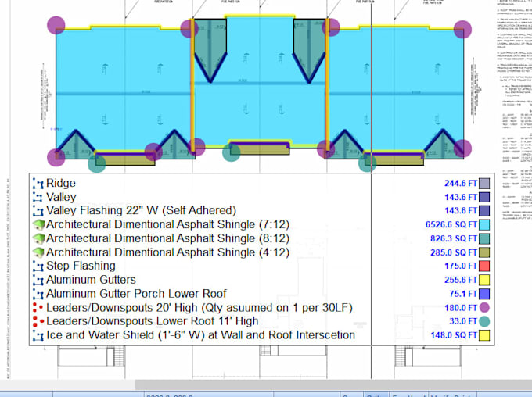Click the 180.0 FT downspout value
This screenshot has height=397, width=532.
[460, 308]
